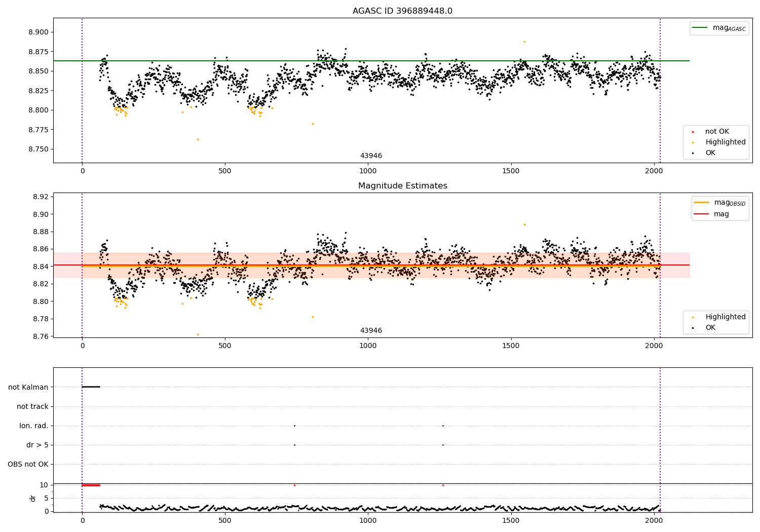Click the orange mag OBSID legend line
760x532 pixels.
pyautogui.click(x=702, y=203)
